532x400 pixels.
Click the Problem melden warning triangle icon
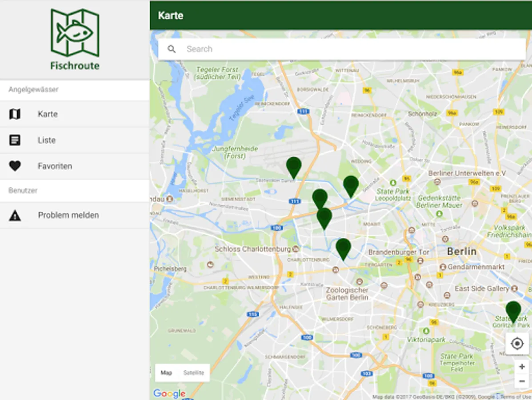[x=15, y=215]
